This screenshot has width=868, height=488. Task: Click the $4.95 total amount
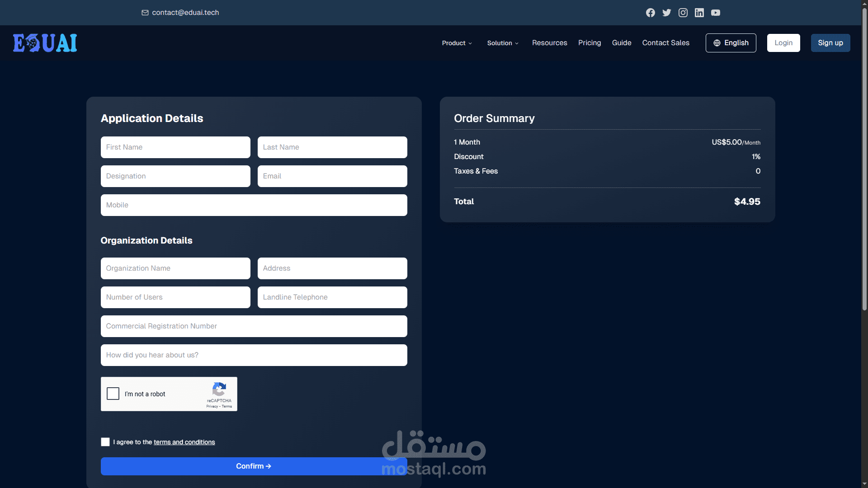(747, 202)
